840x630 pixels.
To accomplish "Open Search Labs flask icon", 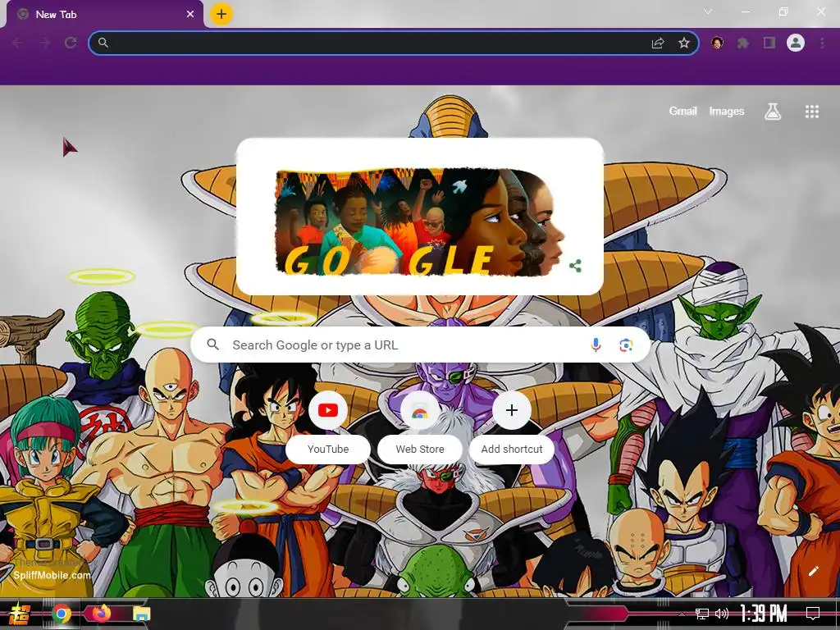I will pos(773,112).
